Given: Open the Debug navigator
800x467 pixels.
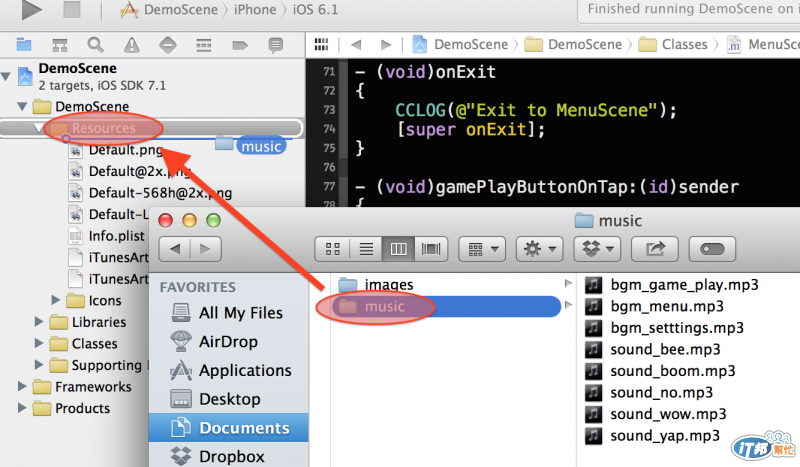Looking at the screenshot, I should click(204, 45).
